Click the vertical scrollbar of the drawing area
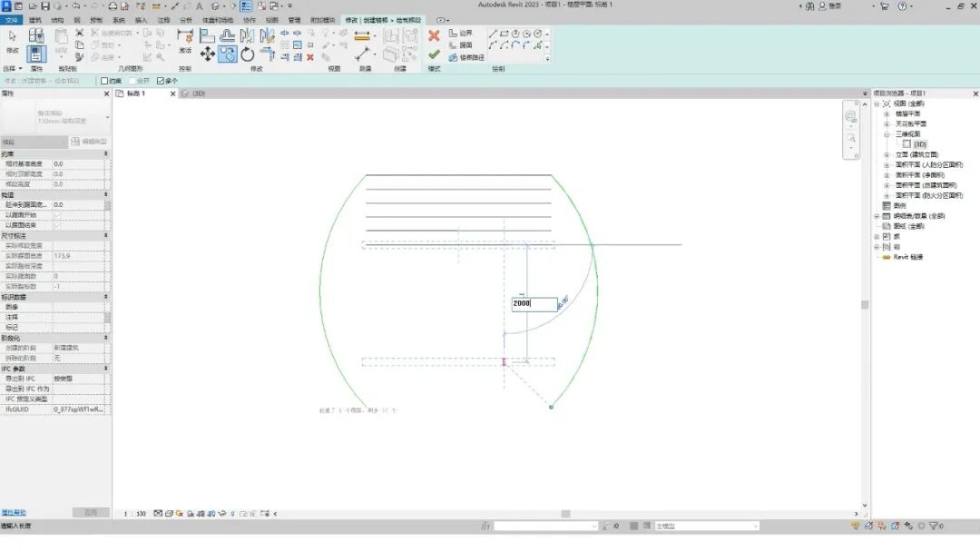Viewport: 980px width, 552px height. (865, 304)
